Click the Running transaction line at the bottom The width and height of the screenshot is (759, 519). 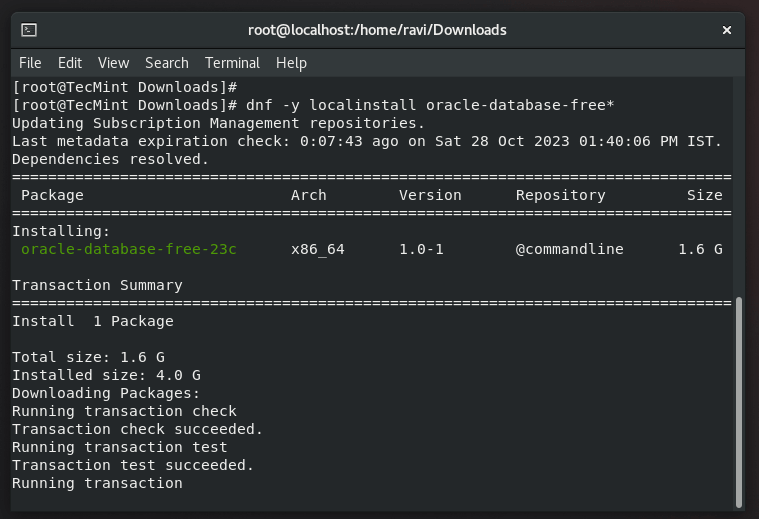click(97, 483)
